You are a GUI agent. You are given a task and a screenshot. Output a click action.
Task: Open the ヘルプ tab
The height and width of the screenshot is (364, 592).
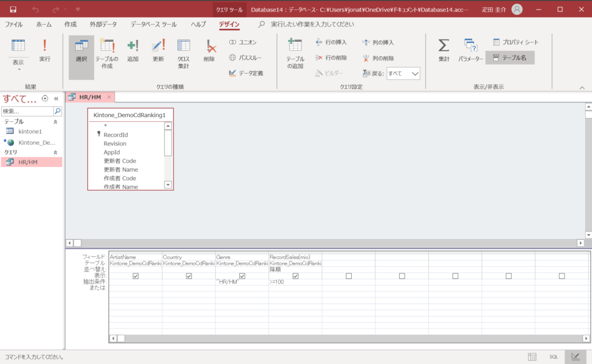pyautogui.click(x=198, y=24)
